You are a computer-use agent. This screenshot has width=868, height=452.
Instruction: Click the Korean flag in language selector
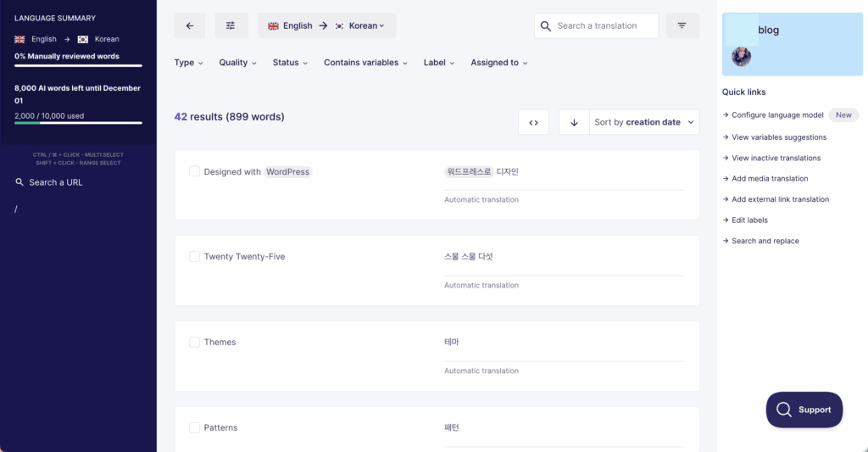(339, 26)
